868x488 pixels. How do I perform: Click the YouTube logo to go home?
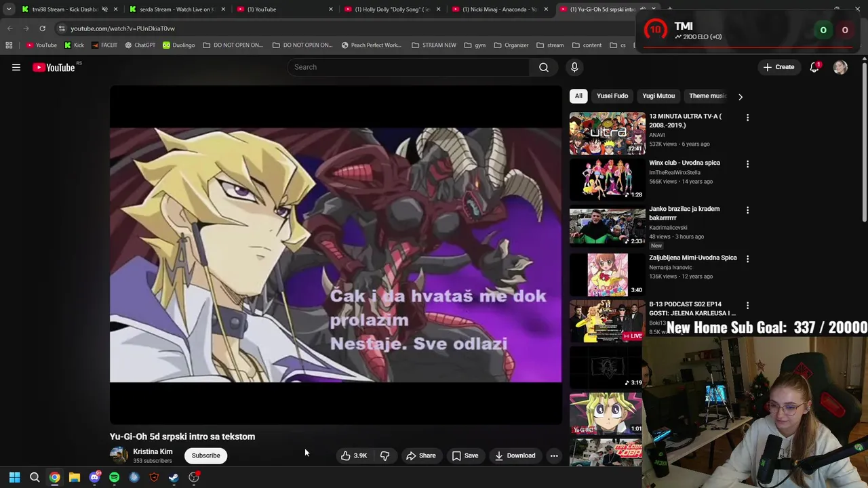(x=54, y=67)
